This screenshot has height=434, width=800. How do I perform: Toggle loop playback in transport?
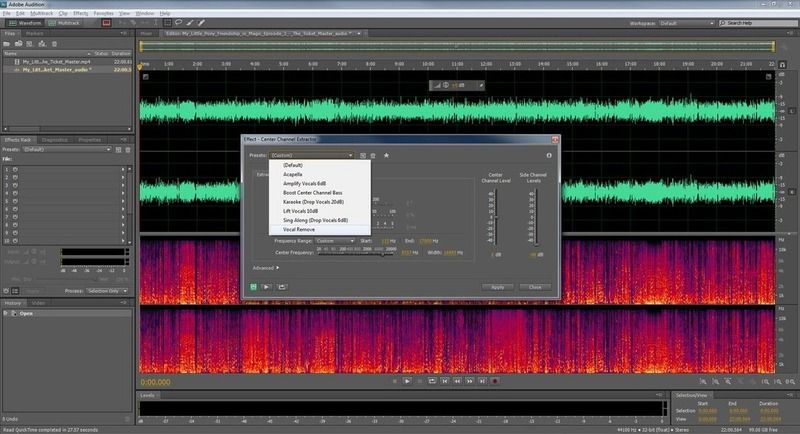tap(432, 381)
